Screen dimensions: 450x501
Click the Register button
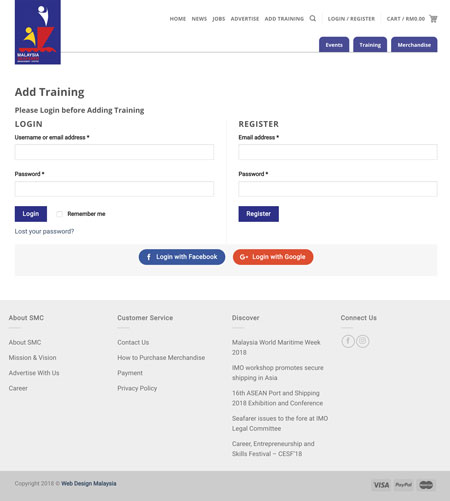pyautogui.click(x=258, y=214)
